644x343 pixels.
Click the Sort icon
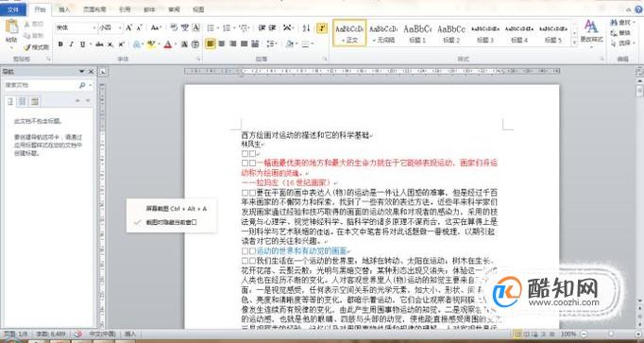click(x=306, y=28)
